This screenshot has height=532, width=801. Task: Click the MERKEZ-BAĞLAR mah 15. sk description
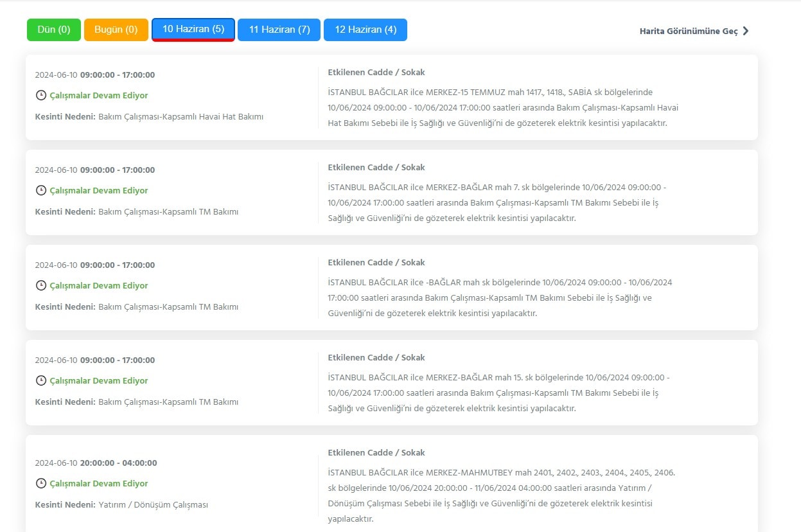[498, 393]
